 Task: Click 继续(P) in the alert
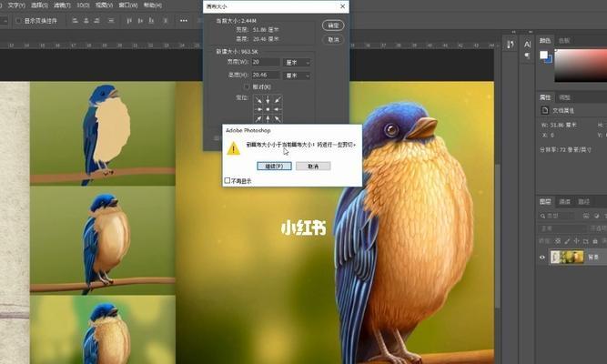tap(274, 167)
